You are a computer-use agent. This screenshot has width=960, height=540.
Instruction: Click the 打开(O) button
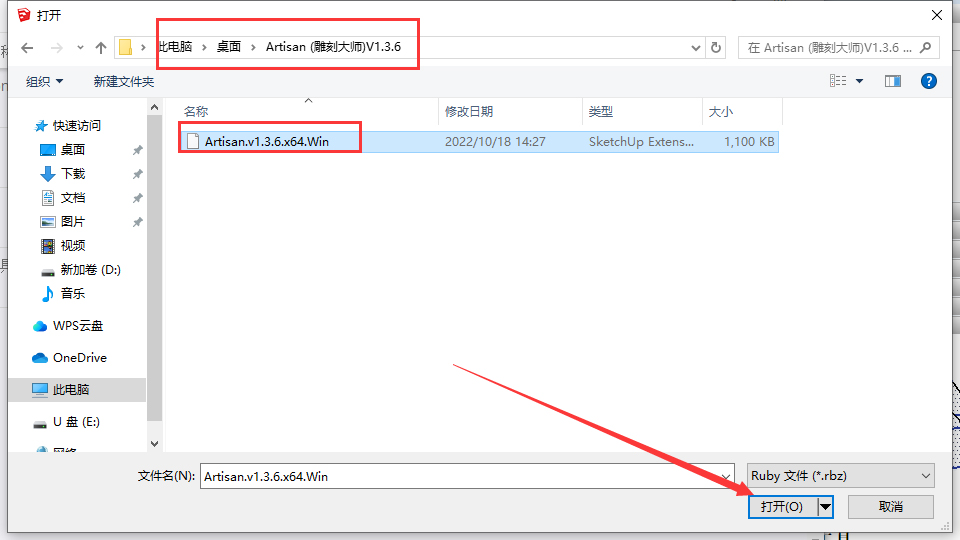[x=782, y=507]
